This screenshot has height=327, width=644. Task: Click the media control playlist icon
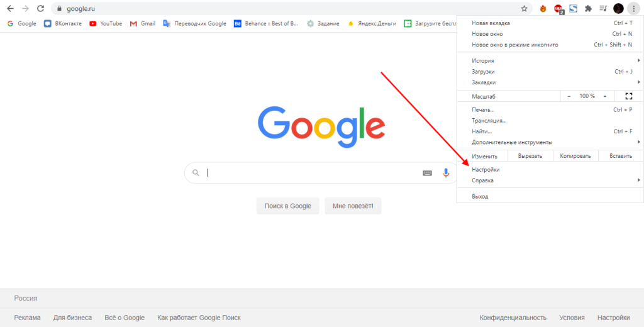click(603, 9)
